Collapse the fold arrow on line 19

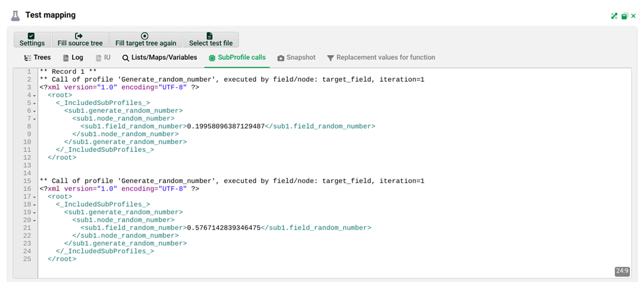[x=34, y=213]
